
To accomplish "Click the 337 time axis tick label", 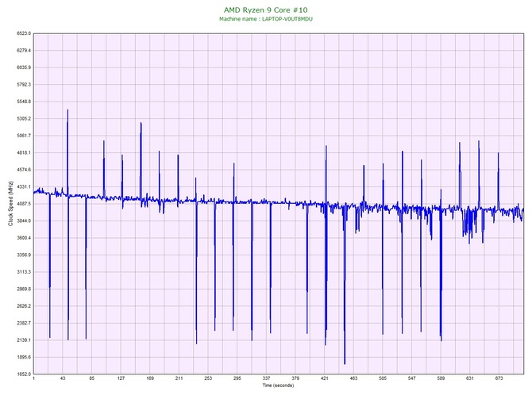I will (266, 378).
